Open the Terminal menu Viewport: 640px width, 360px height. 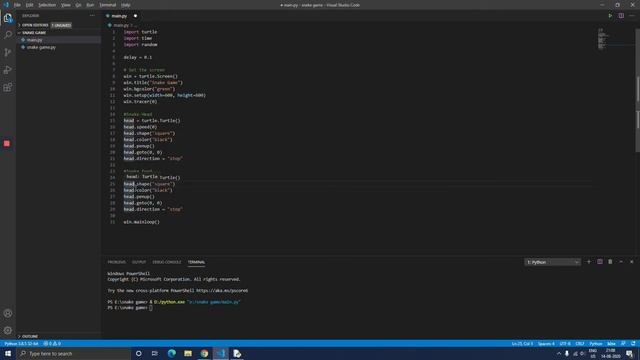coord(108,5)
